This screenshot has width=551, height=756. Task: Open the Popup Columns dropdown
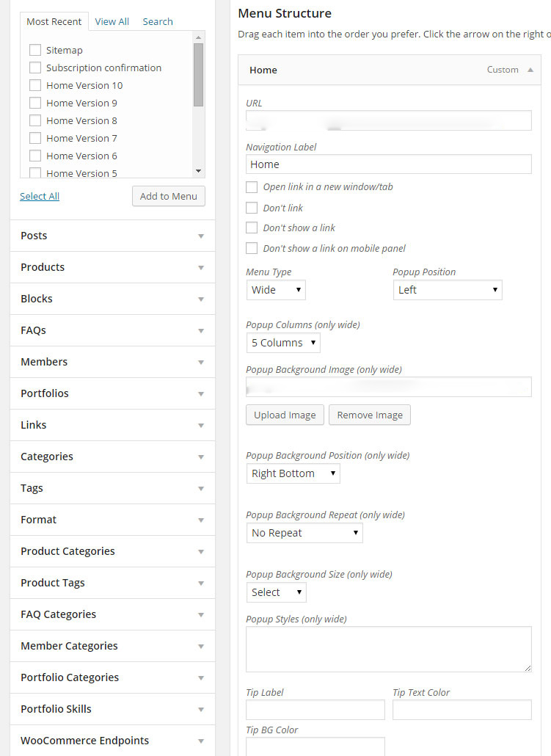(283, 343)
